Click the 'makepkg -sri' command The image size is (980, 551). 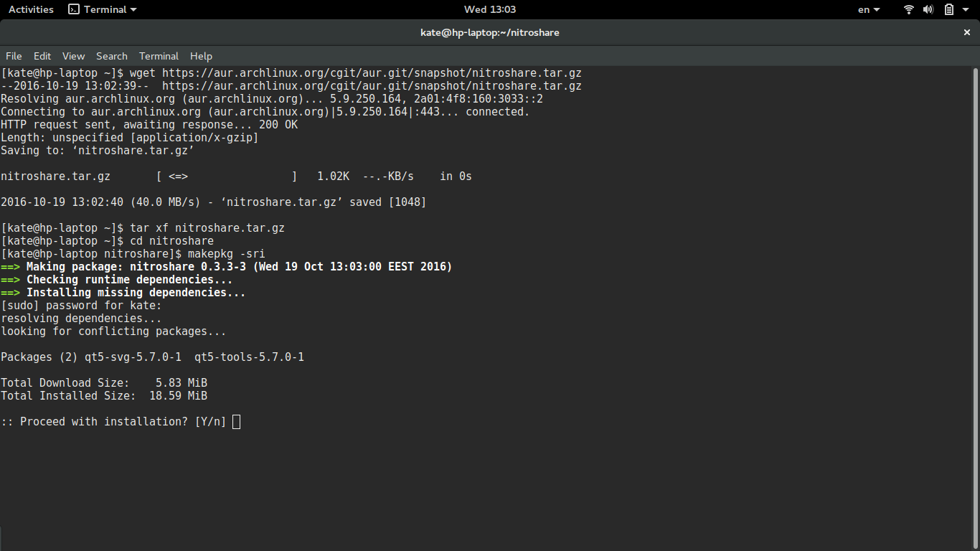[226, 254]
